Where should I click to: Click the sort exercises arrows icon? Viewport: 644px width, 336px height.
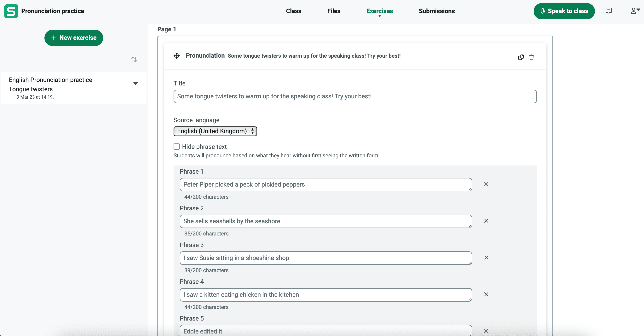click(x=134, y=60)
